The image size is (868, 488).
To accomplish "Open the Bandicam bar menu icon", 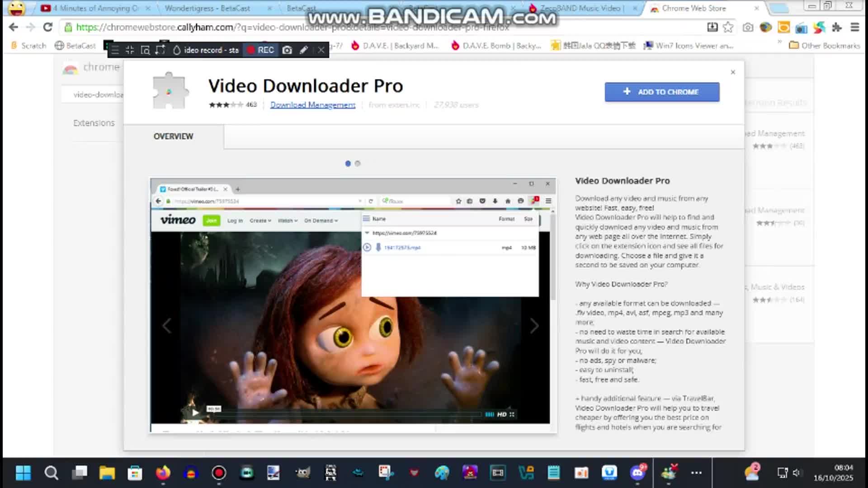I will click(x=115, y=50).
